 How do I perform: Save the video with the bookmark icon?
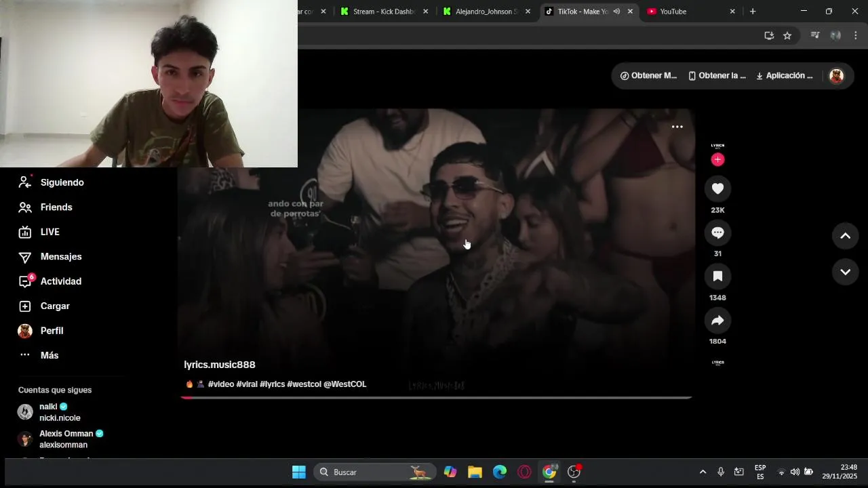tap(717, 276)
